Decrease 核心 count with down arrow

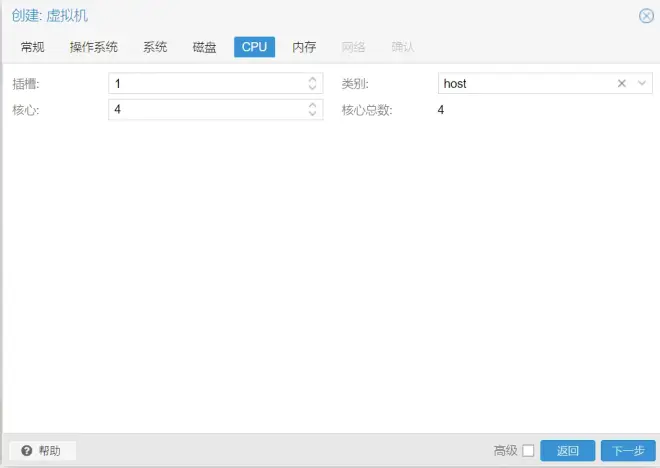pyautogui.click(x=312, y=114)
